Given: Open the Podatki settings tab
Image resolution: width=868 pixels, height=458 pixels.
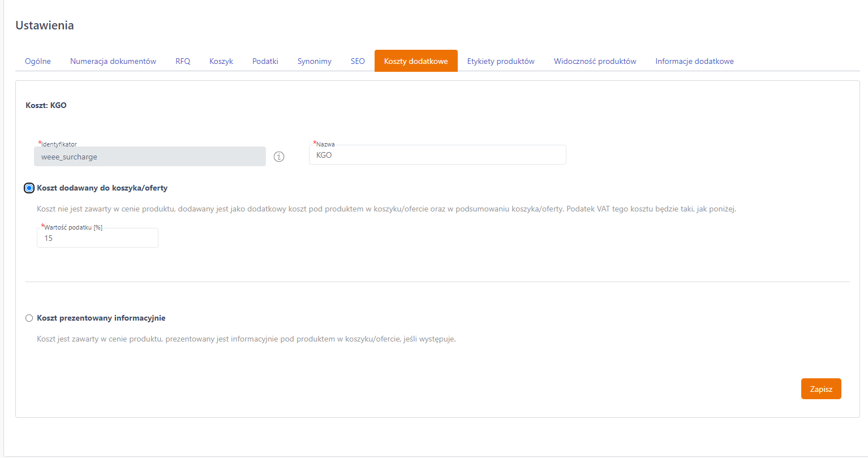Looking at the screenshot, I should point(265,61).
